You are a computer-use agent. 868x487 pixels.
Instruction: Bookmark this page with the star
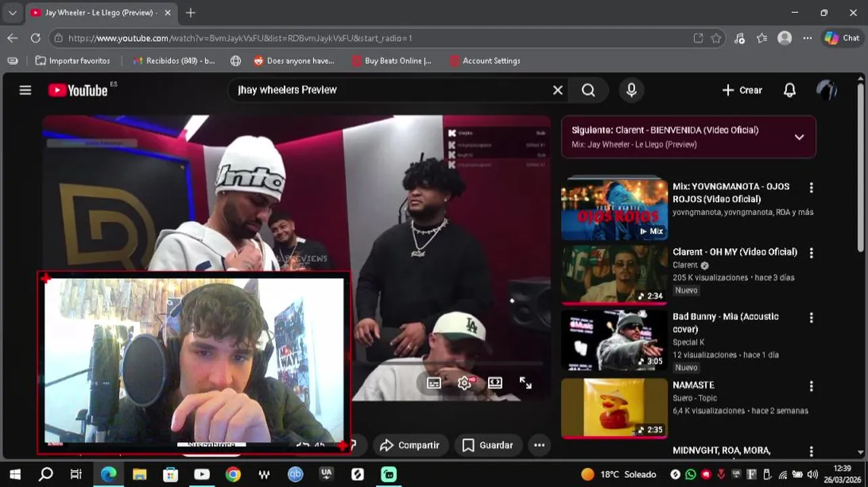(716, 39)
